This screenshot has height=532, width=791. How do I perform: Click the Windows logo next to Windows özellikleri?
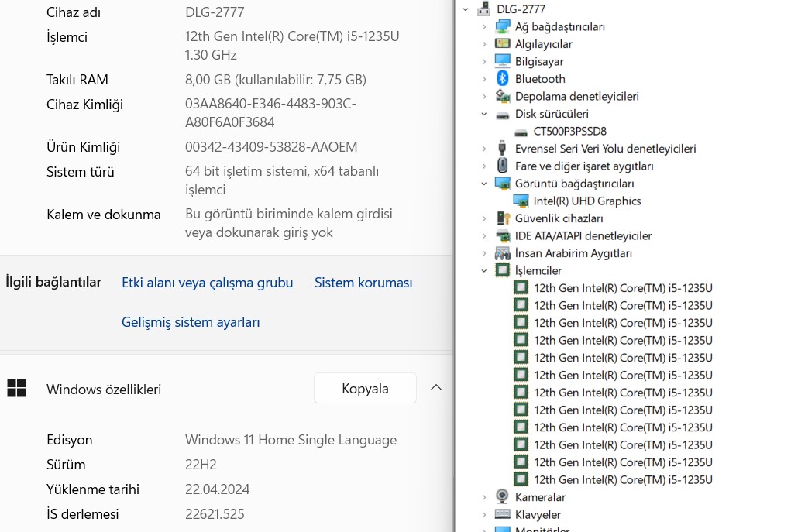point(16,388)
